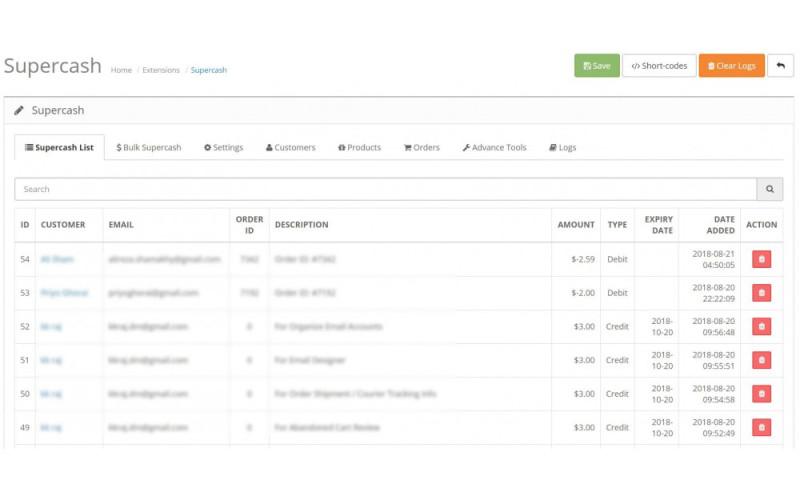800x500 pixels.
Task: Open the Extensions breadcrumb link
Action: point(161,70)
